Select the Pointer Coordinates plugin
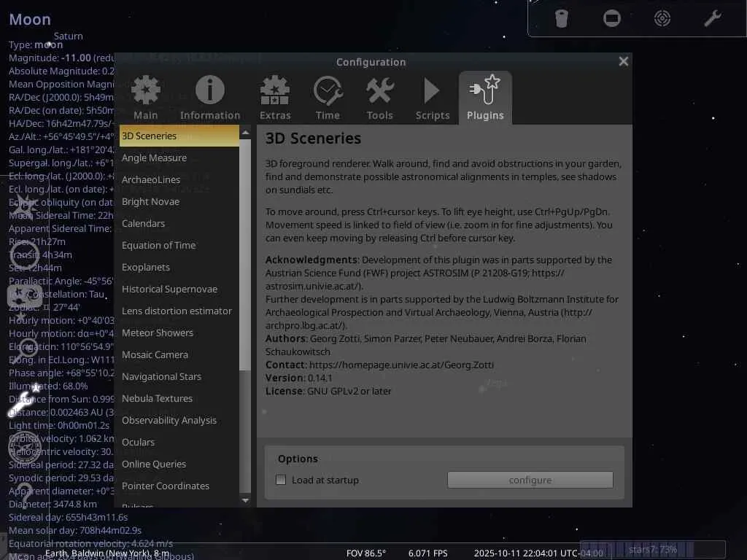 (x=179, y=486)
